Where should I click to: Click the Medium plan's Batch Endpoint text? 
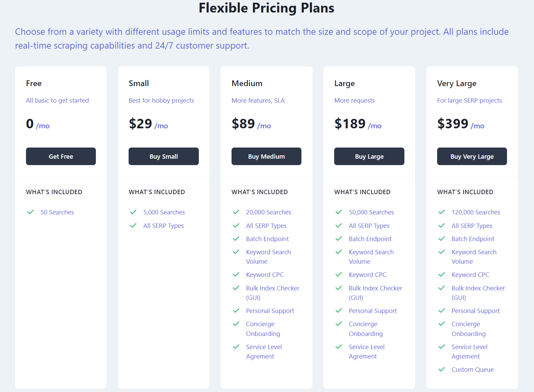267,239
